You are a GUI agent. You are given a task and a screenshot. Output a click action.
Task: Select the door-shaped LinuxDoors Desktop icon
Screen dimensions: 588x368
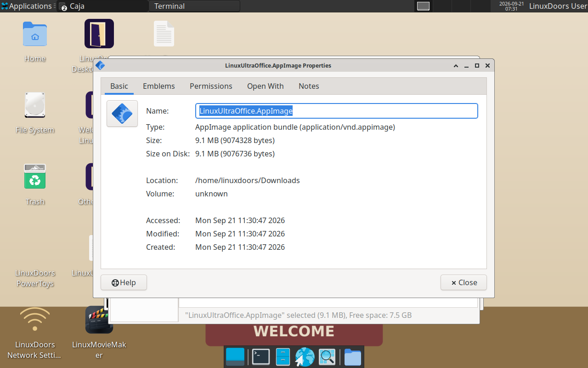pos(99,34)
